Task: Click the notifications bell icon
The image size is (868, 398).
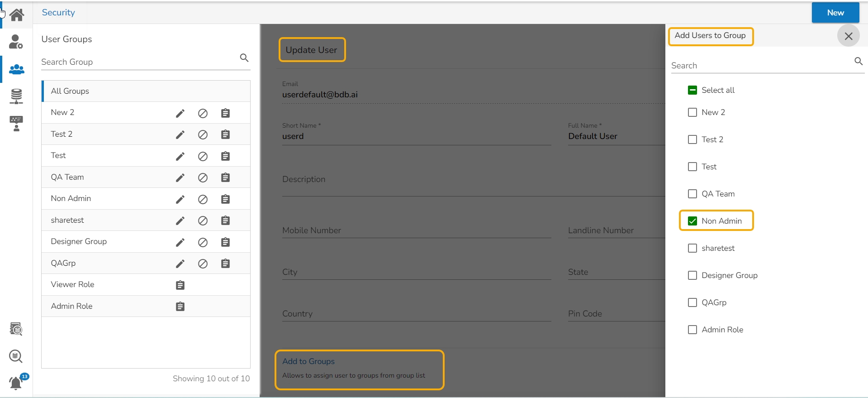Action: pyautogui.click(x=16, y=383)
